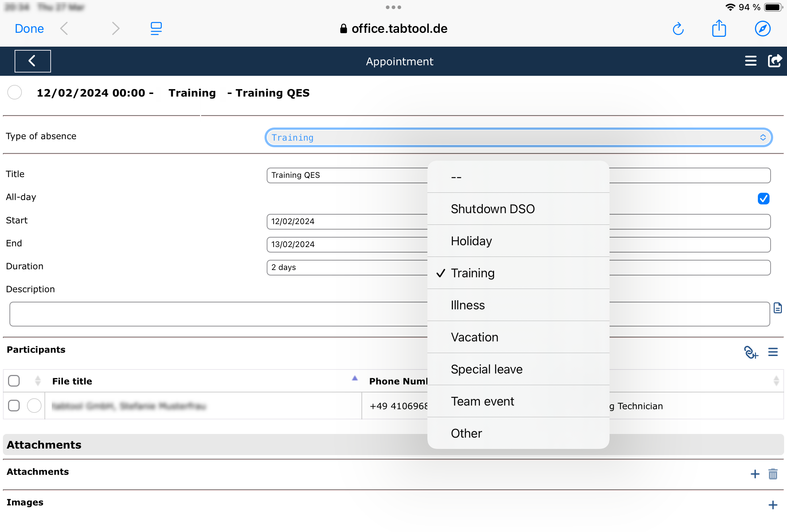Tap Done to close browser view
787x532 pixels.
(x=29, y=29)
